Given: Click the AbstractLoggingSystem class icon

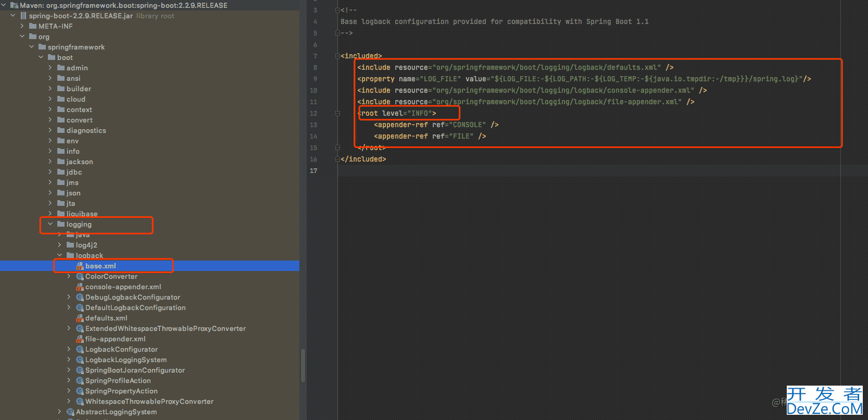Looking at the screenshot, I should point(70,412).
